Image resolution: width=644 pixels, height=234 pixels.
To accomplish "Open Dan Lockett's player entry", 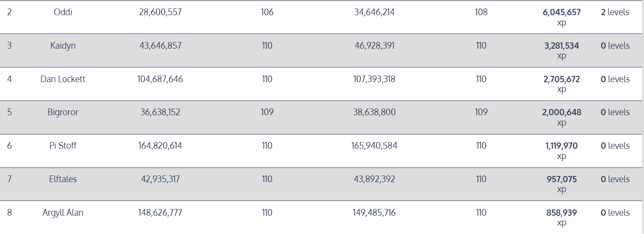I will (63, 79).
